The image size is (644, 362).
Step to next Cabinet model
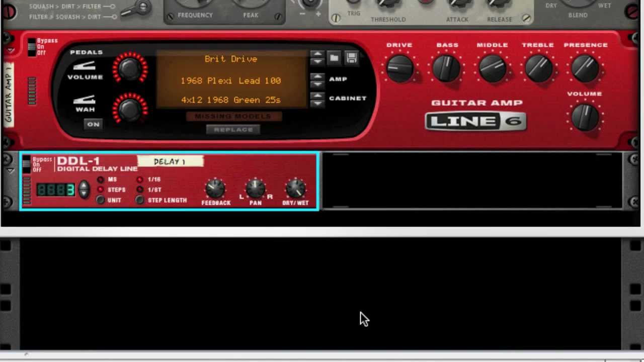(x=317, y=103)
